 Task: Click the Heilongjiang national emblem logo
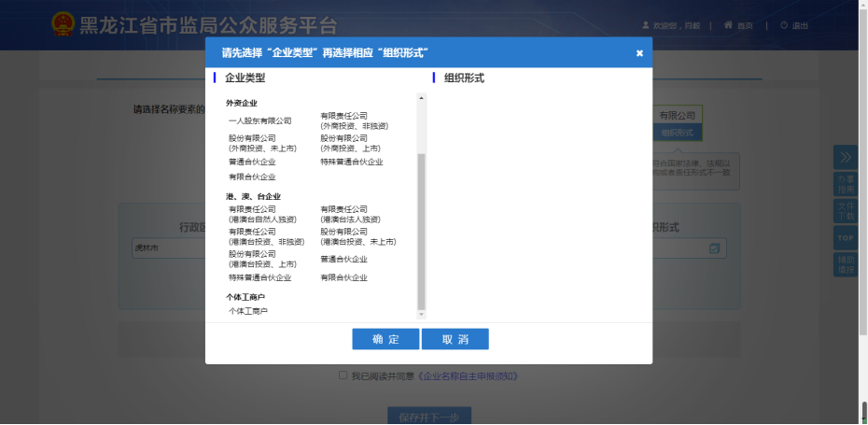coord(63,24)
